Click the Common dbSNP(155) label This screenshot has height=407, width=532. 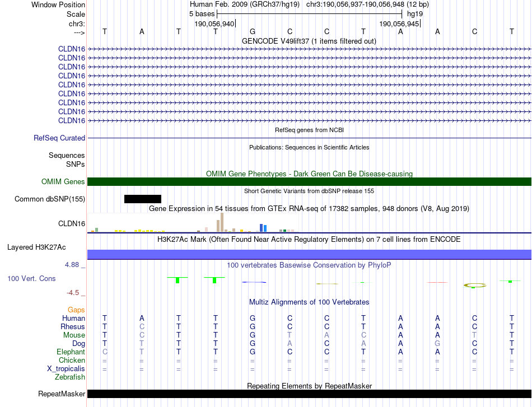coord(50,199)
